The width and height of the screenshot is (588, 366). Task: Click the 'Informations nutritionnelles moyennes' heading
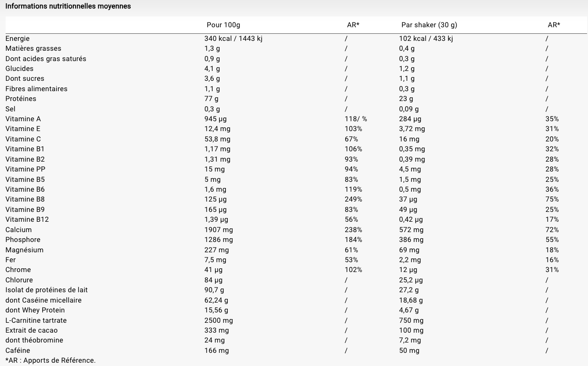pyautogui.click(x=68, y=7)
